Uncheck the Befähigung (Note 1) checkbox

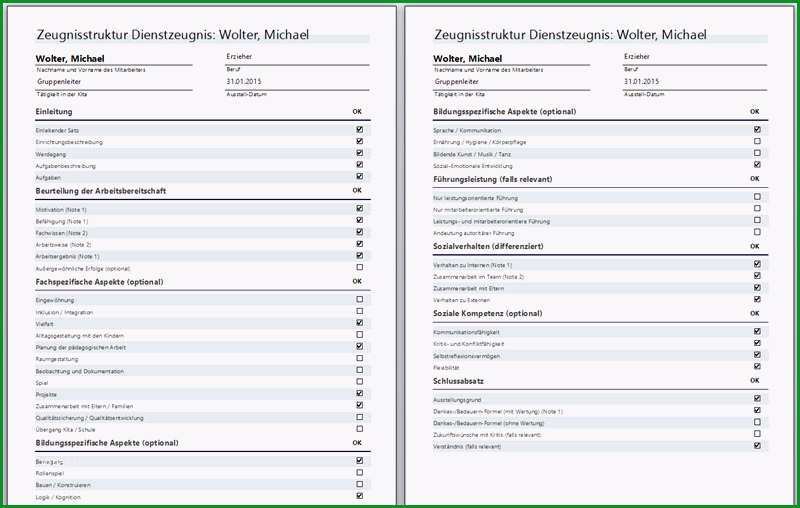360,220
